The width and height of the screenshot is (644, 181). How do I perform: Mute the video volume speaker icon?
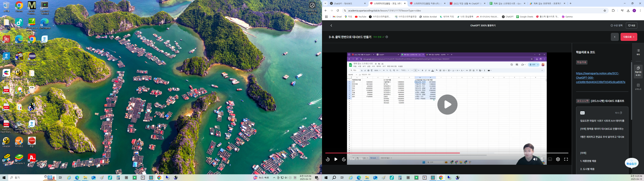(x=535, y=159)
